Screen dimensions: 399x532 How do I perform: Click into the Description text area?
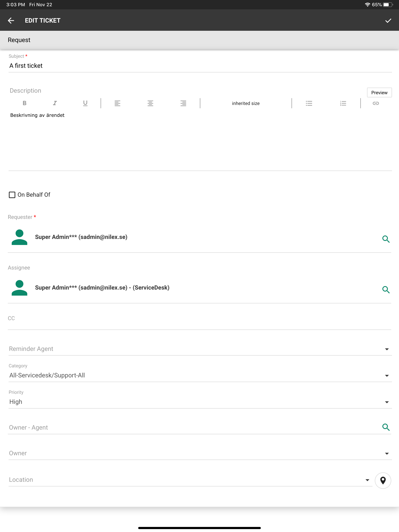(x=200, y=141)
